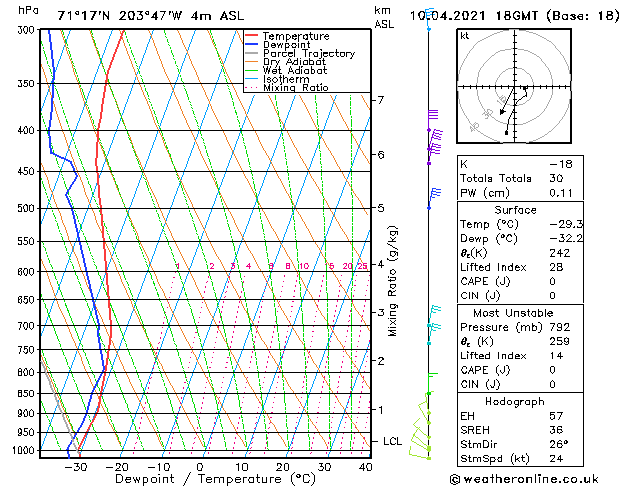The height and width of the screenshot is (486, 629).
Task: Click the Surface CAPE (J) entry
Action: (x=520, y=281)
